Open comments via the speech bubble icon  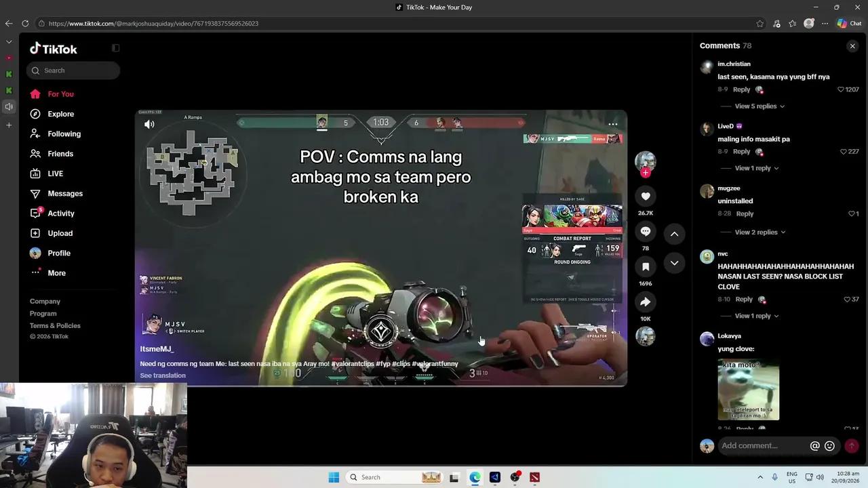pos(646,232)
